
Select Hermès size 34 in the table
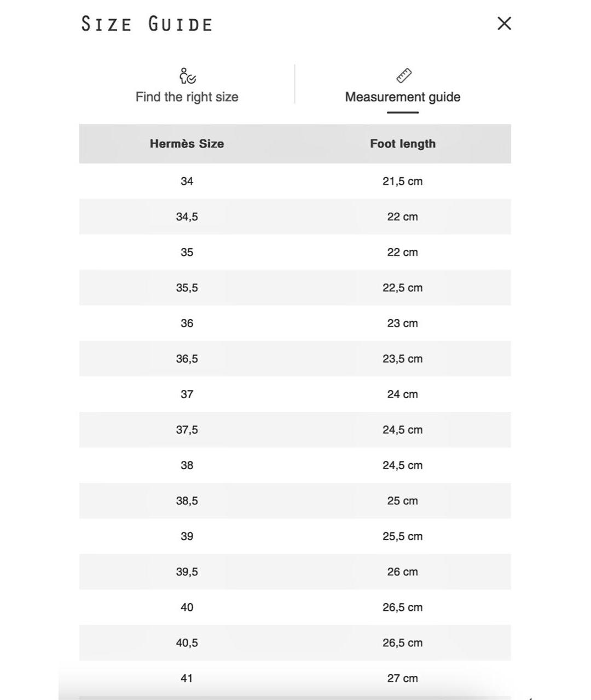[187, 181]
